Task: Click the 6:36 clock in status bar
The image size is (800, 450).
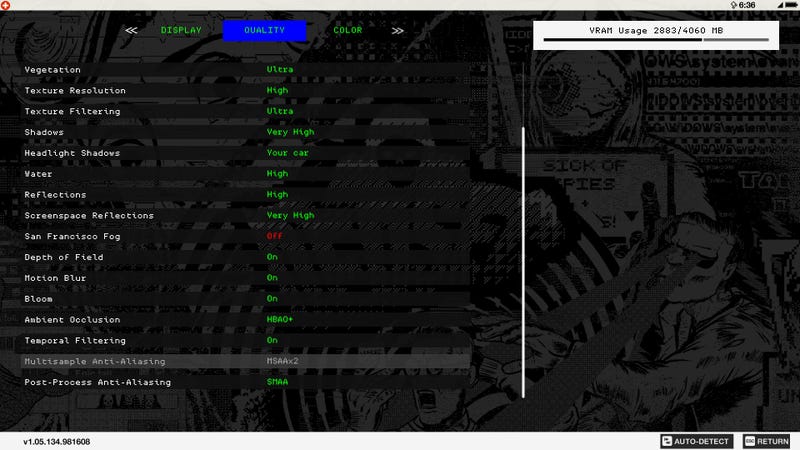Action: (747, 5)
